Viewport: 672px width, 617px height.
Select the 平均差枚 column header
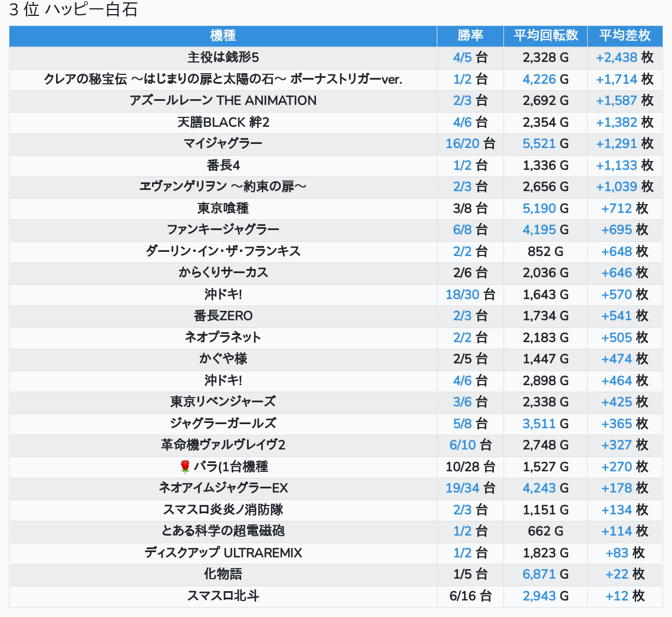pyautogui.click(x=624, y=35)
